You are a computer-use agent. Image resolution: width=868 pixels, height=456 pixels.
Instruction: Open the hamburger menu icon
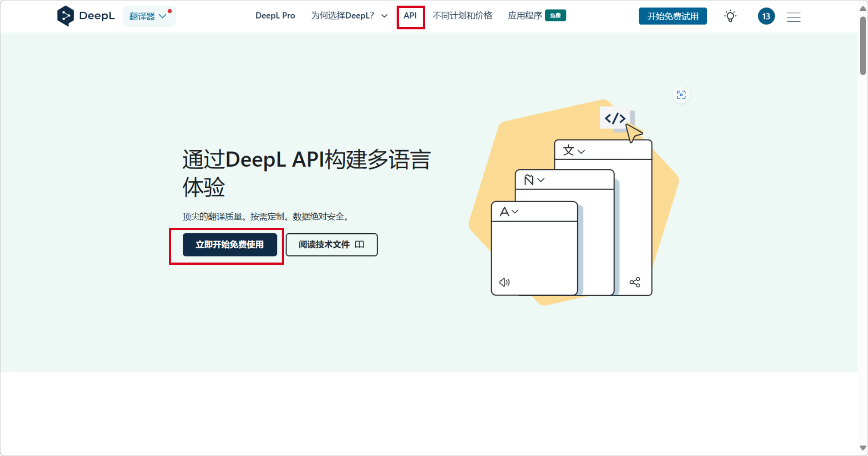794,16
